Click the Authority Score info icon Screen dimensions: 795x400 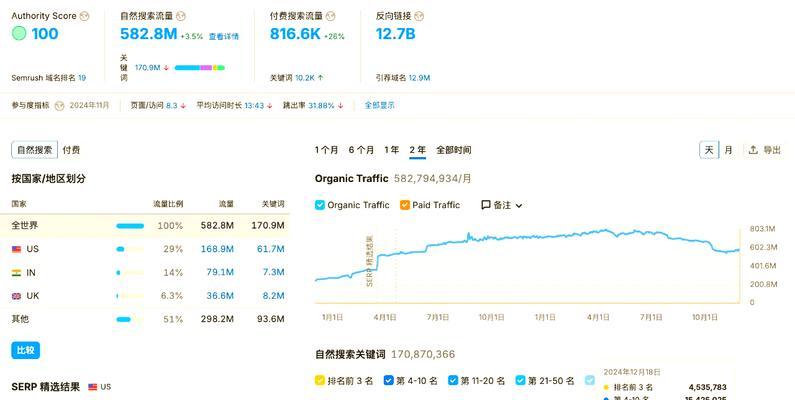pyautogui.click(x=84, y=16)
